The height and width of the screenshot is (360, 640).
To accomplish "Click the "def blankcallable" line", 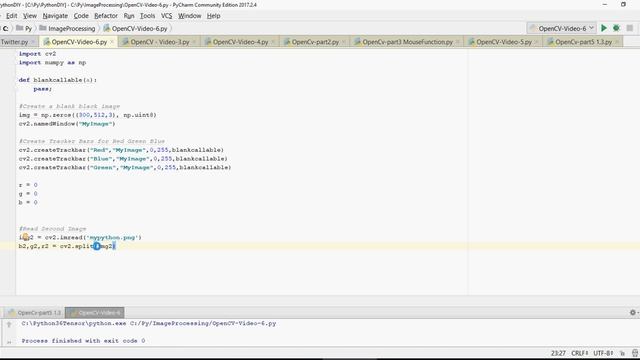I will [58, 80].
